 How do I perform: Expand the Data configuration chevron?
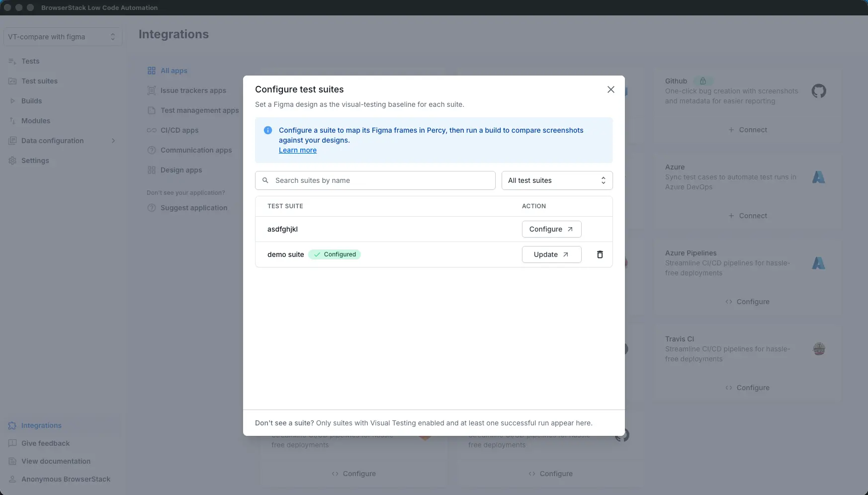tap(113, 141)
